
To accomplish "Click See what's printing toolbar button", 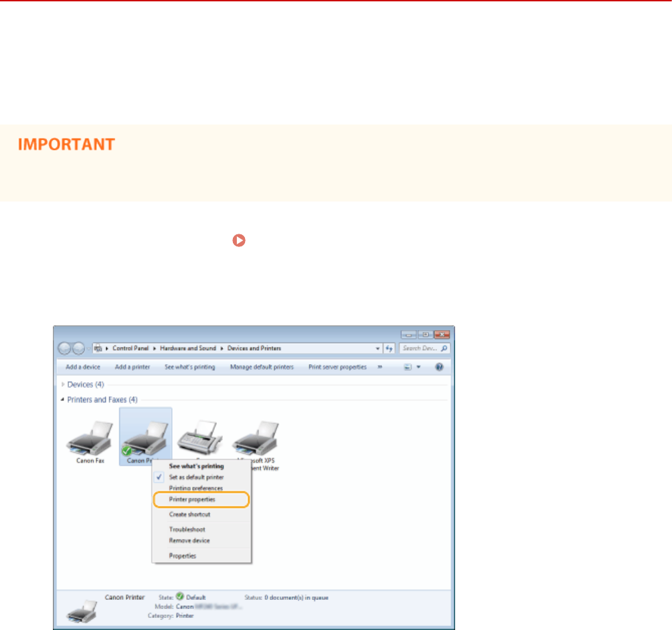I will (190, 367).
